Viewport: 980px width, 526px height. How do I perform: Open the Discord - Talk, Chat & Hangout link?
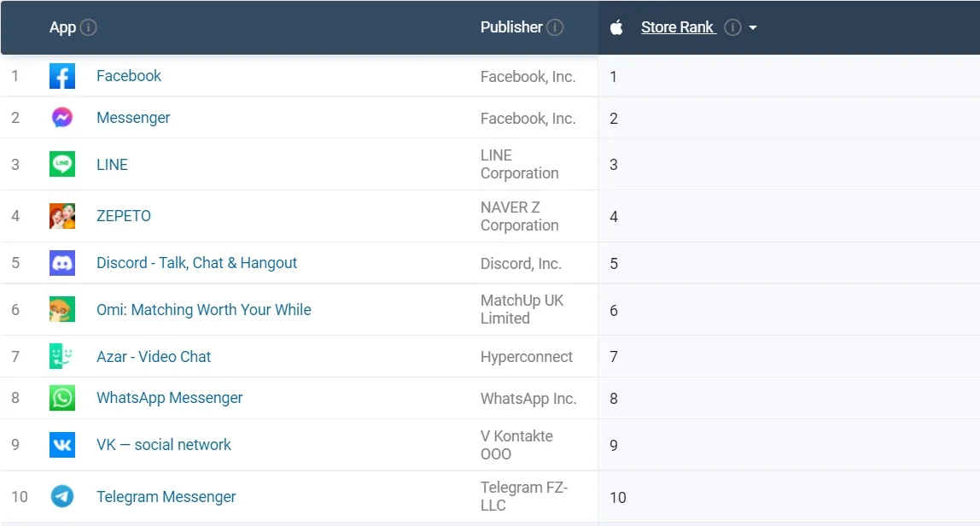click(196, 263)
